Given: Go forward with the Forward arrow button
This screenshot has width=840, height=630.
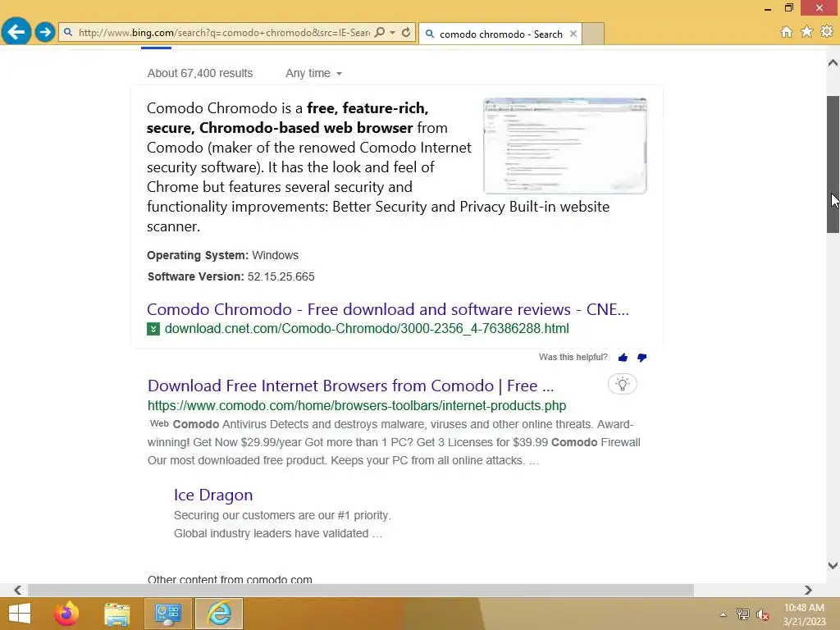Looking at the screenshot, I should point(45,32).
